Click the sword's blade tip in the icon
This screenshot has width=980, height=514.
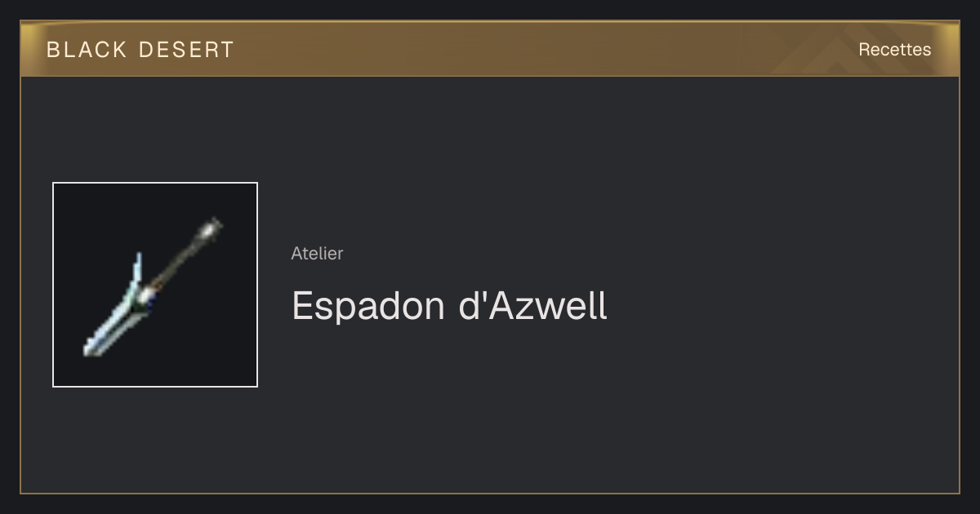point(90,350)
